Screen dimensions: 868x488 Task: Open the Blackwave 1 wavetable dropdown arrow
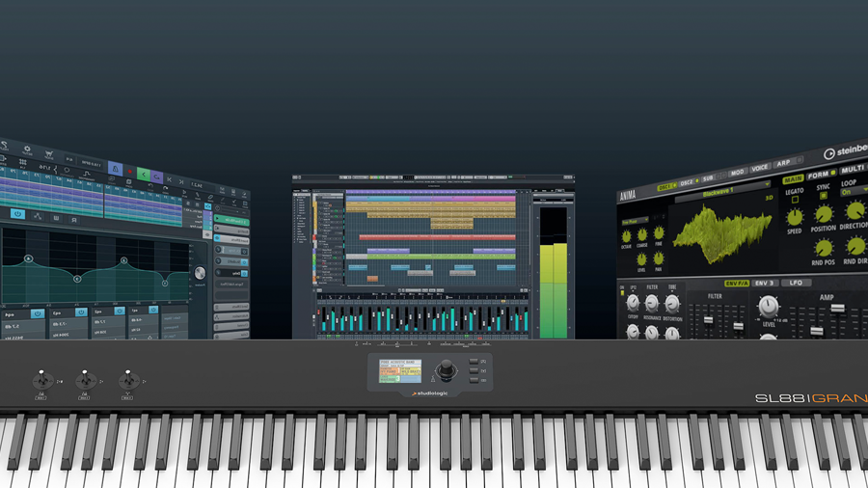coord(768,184)
